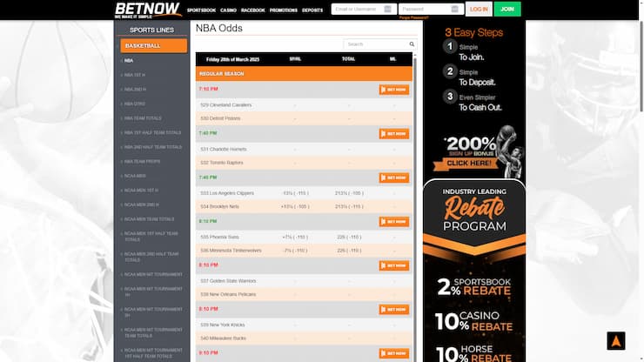Select NBA 2ND H in the sidebar
The image size is (644, 362).
click(135, 89)
